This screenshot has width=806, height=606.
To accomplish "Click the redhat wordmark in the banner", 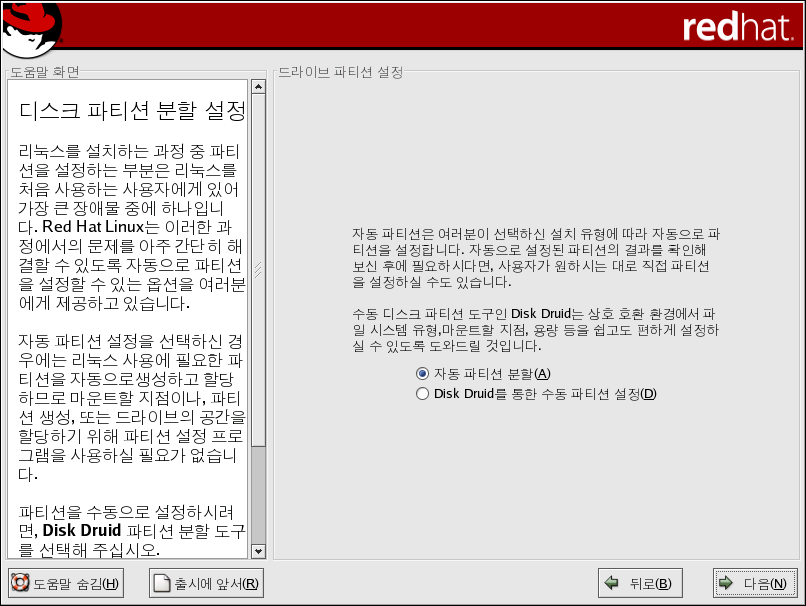I will (x=738, y=28).
